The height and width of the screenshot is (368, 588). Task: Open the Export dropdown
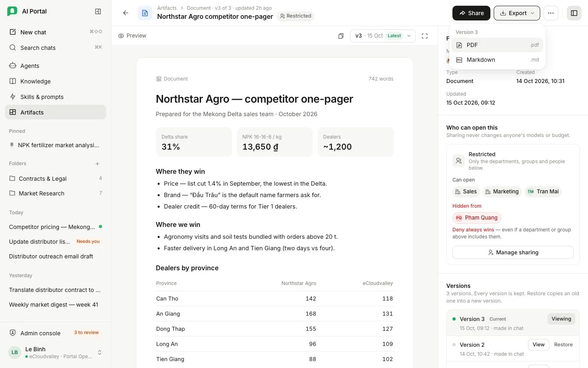coord(517,13)
